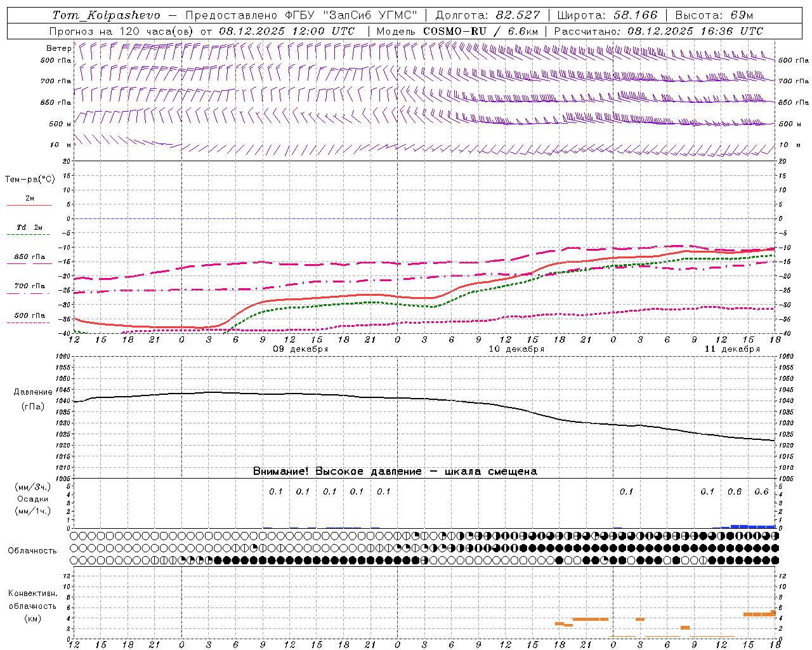Image resolution: width=812 pixels, height=650 pixels.
Task: Click the Td 2м dew point legend entry
Action: (x=30, y=227)
